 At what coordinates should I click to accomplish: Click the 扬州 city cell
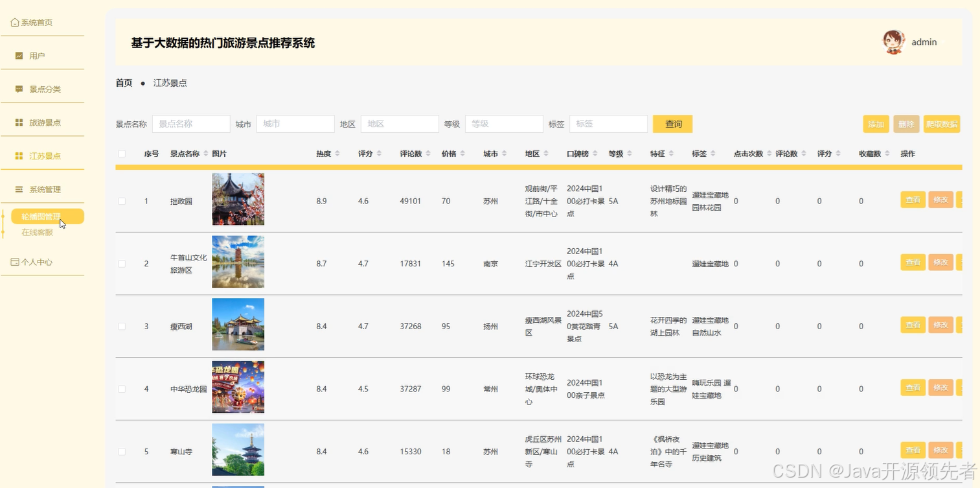[x=491, y=327]
